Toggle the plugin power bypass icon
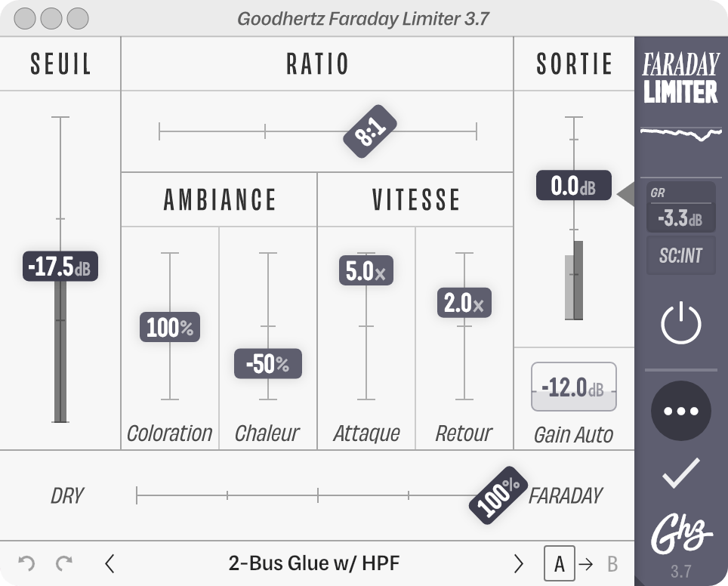The image size is (728, 586). [680, 322]
